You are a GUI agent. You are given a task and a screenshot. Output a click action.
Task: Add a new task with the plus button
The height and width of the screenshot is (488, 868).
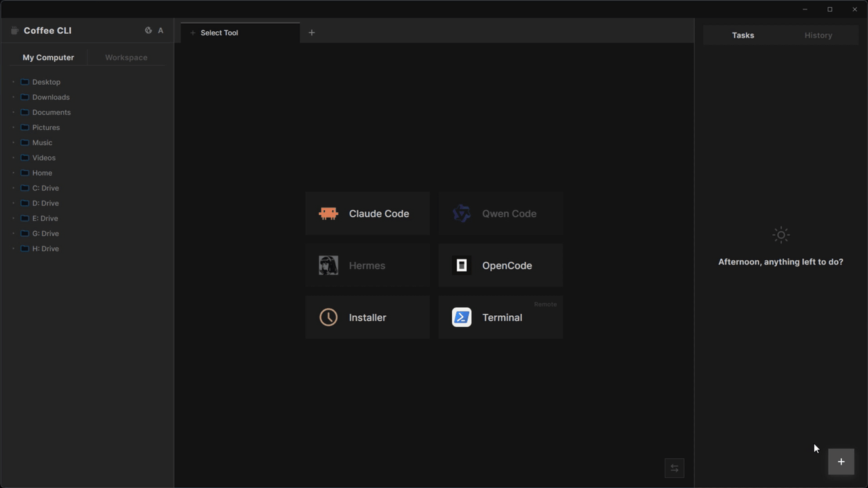click(x=841, y=462)
